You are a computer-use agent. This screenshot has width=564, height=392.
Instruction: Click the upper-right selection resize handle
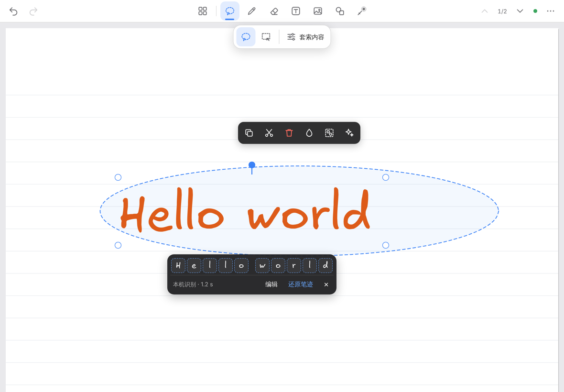click(386, 177)
